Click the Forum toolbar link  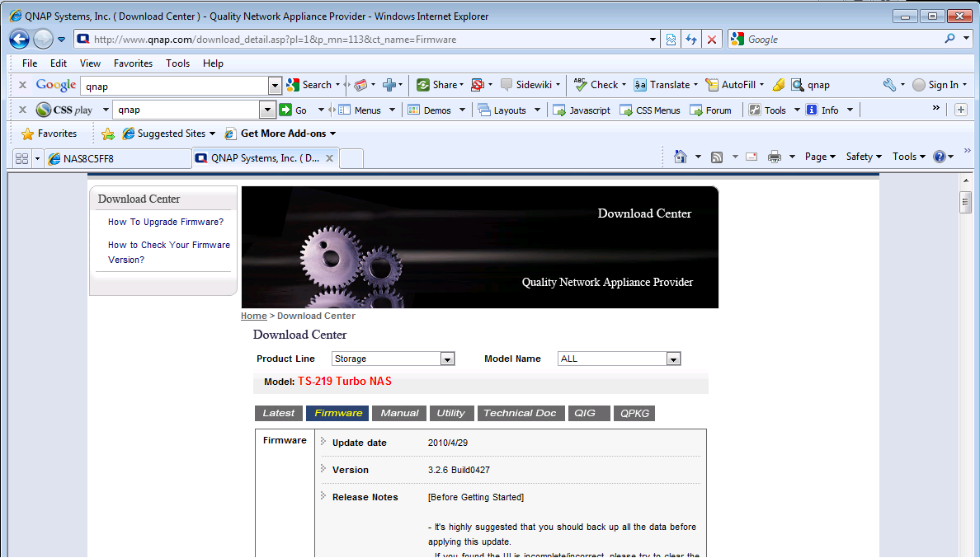(710, 110)
